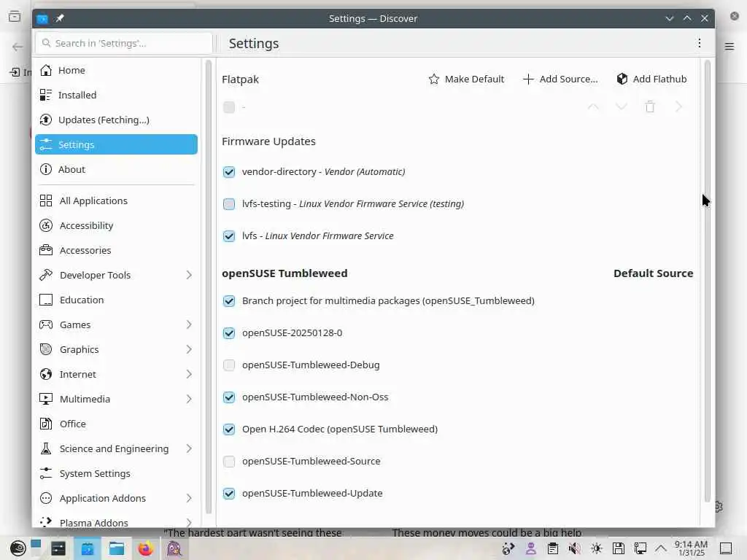The height and width of the screenshot is (560, 747).
Task: Show hidden system tray icons arrow
Action: [x=661, y=548]
